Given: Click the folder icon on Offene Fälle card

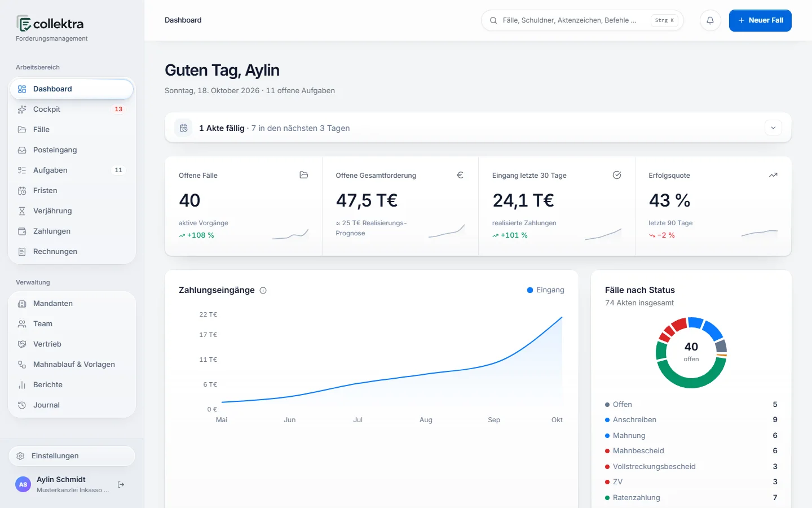Looking at the screenshot, I should (x=303, y=175).
